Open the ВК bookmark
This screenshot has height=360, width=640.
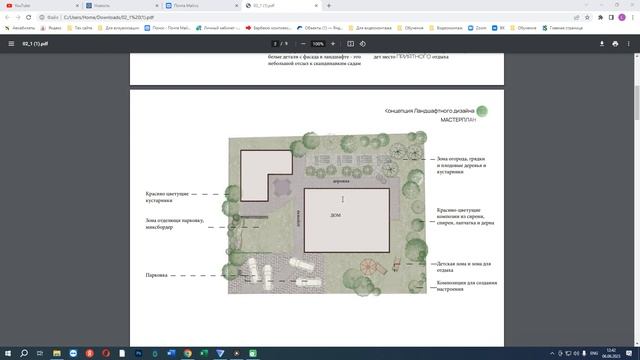pos(498,28)
